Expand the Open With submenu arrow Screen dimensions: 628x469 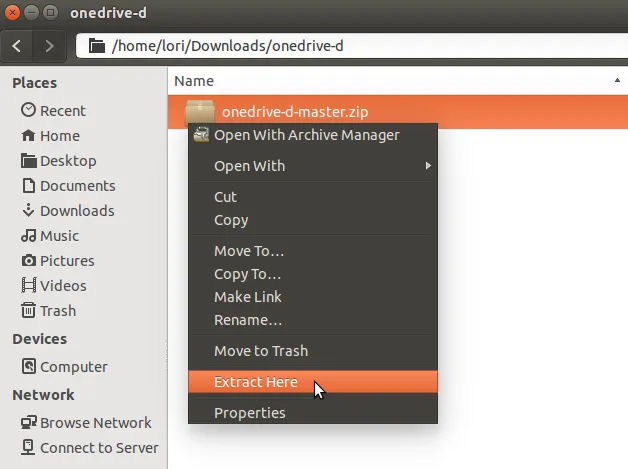click(428, 166)
